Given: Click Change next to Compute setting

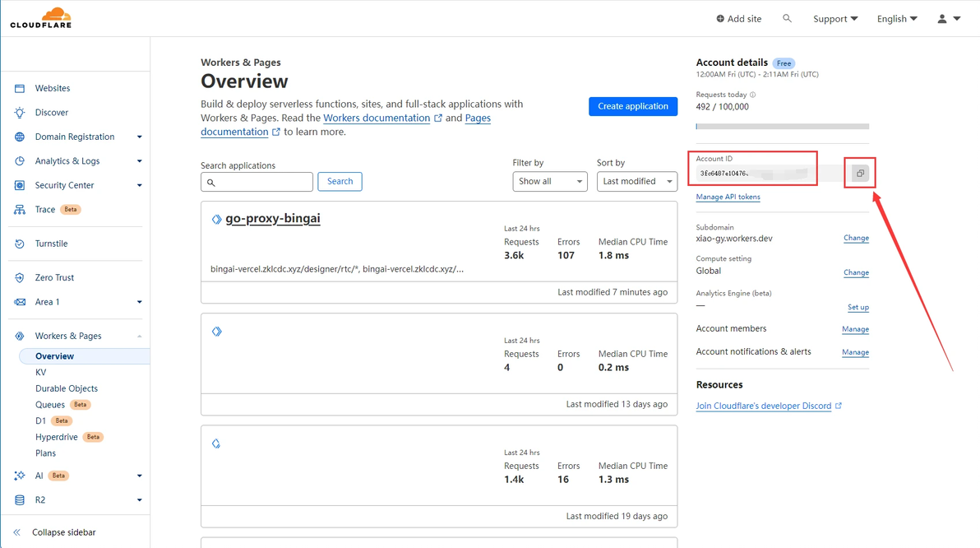Looking at the screenshot, I should tap(856, 272).
